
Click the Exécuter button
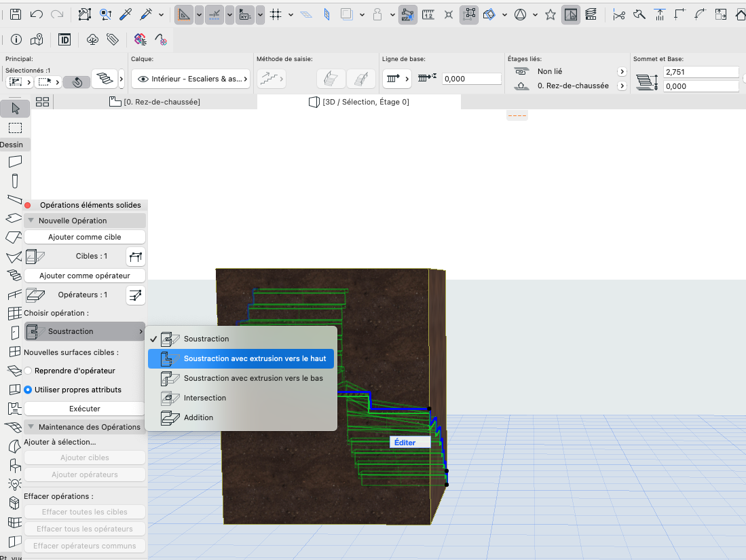click(x=85, y=409)
